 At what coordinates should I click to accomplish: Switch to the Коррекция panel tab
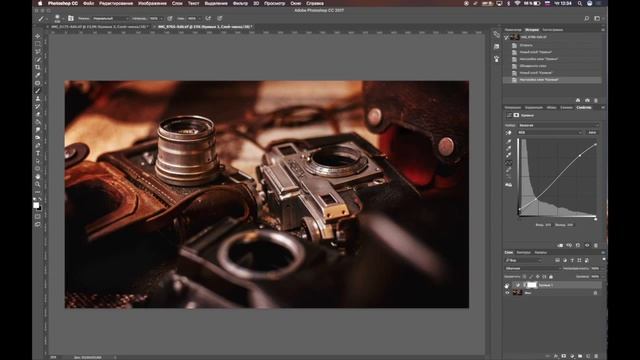tap(533, 107)
